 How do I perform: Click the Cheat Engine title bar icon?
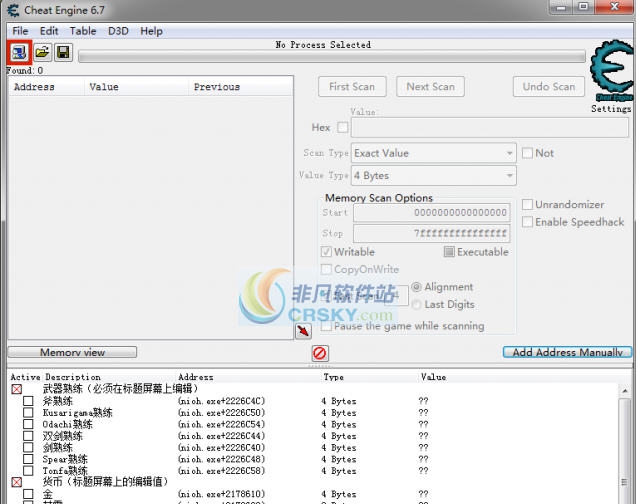pyautogui.click(x=13, y=10)
